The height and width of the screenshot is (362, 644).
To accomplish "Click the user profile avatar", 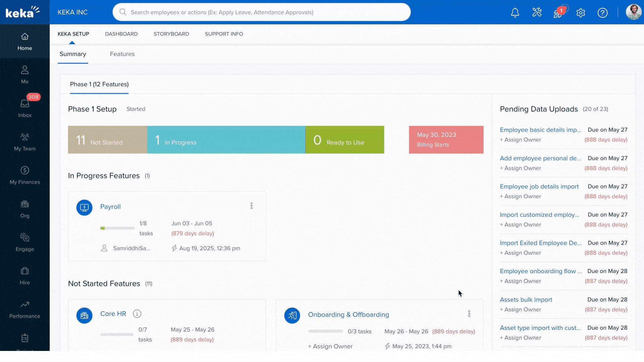I will pyautogui.click(x=633, y=12).
